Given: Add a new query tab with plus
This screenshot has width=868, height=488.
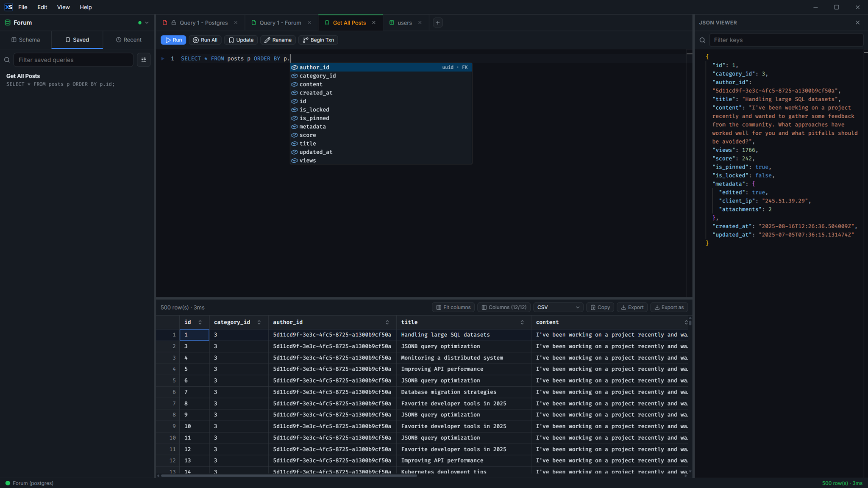Looking at the screenshot, I should tap(438, 23).
